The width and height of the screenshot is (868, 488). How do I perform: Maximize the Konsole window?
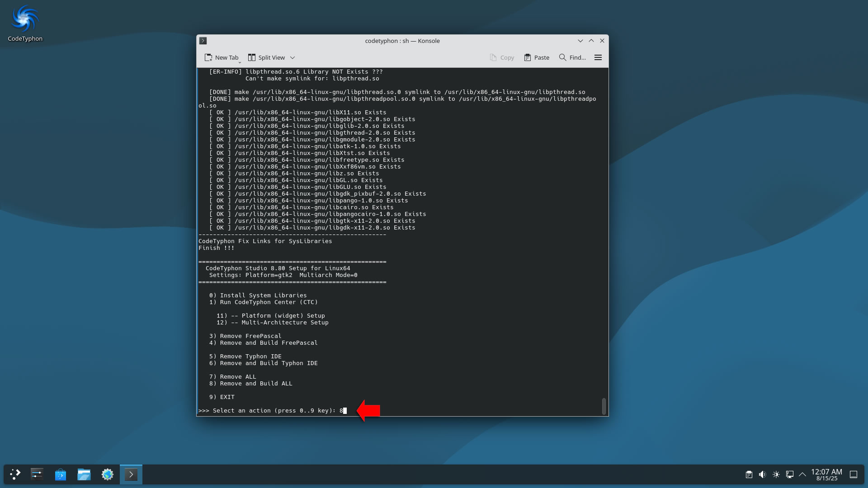tap(591, 41)
